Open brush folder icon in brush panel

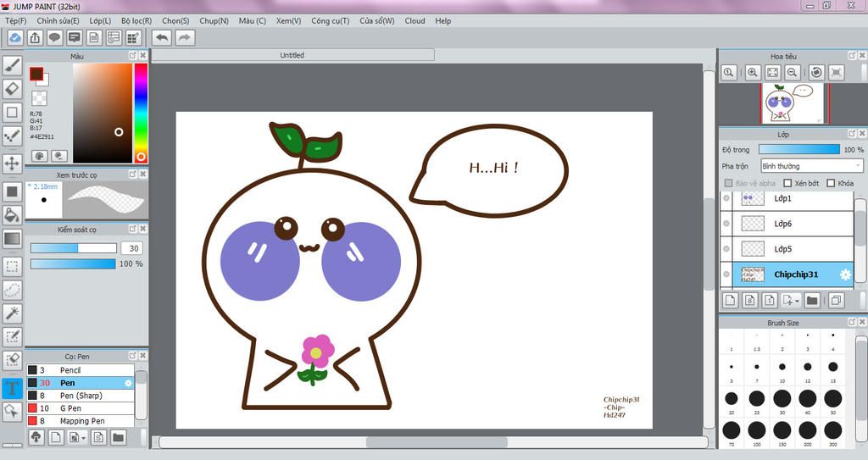[x=118, y=437]
